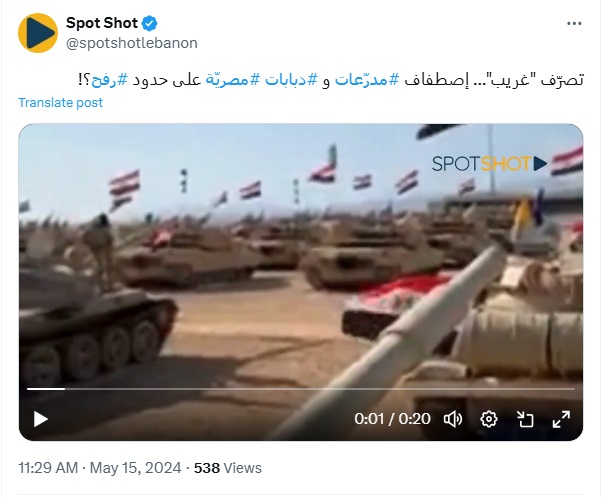Open video settings gear icon
604x497 pixels.
pos(489,419)
